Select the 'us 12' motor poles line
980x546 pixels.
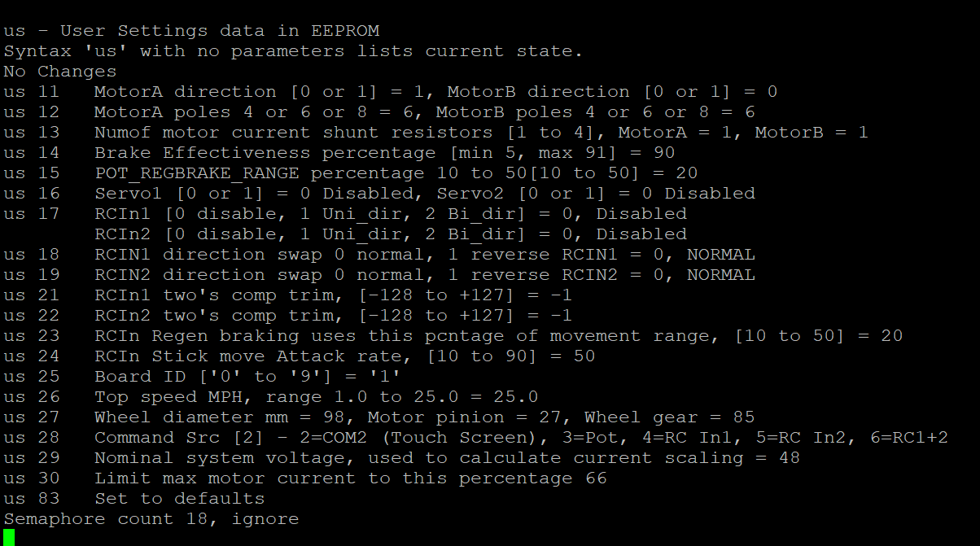(x=379, y=112)
